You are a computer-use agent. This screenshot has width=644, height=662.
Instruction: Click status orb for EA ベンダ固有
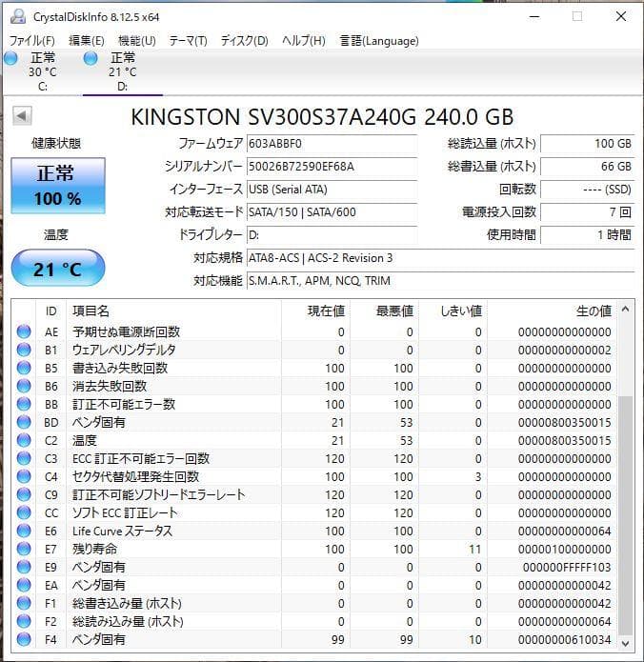[24, 585]
